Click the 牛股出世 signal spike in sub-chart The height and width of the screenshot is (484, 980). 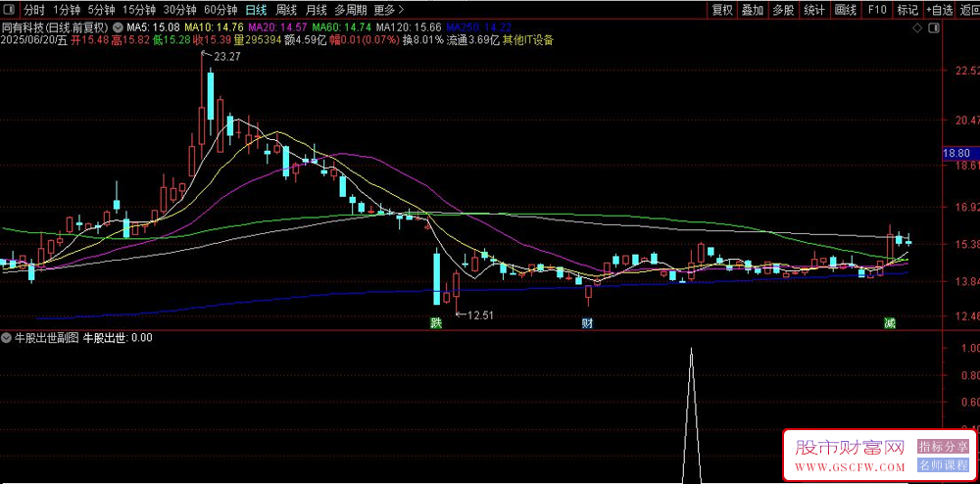click(x=691, y=415)
